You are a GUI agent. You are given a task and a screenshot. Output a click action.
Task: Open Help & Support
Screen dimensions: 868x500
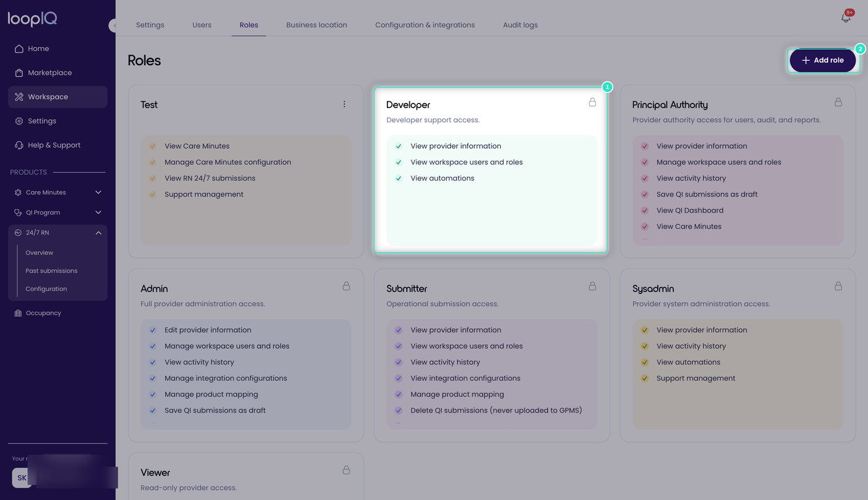click(x=58, y=145)
